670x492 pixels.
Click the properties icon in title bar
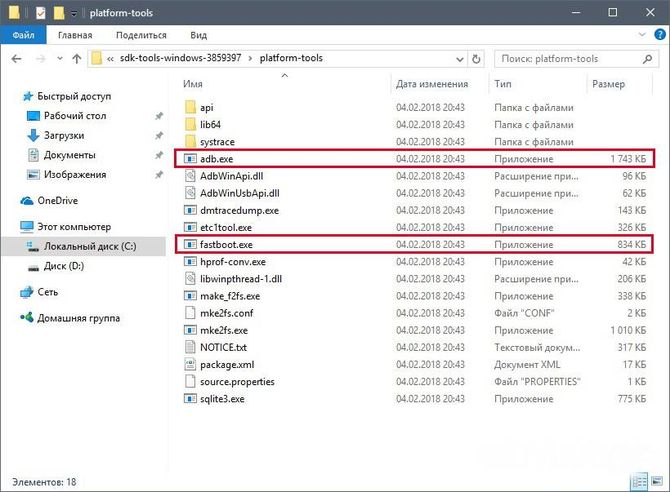point(40,13)
